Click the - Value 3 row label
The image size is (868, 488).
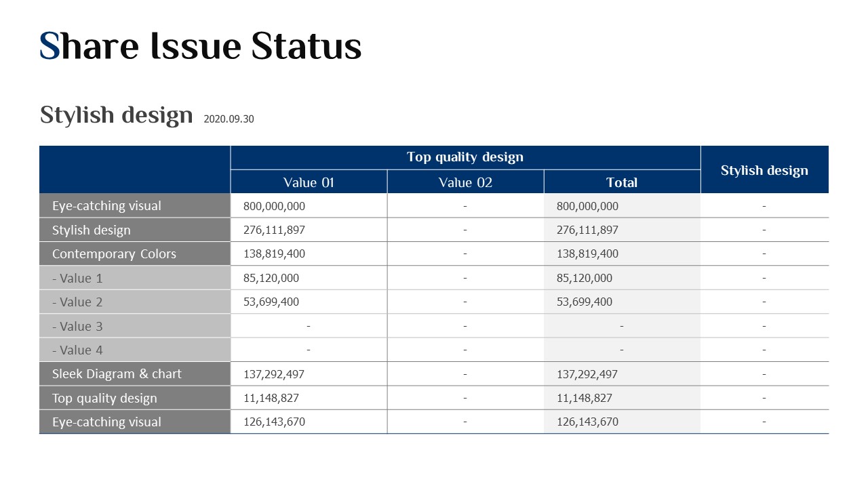[135, 326]
